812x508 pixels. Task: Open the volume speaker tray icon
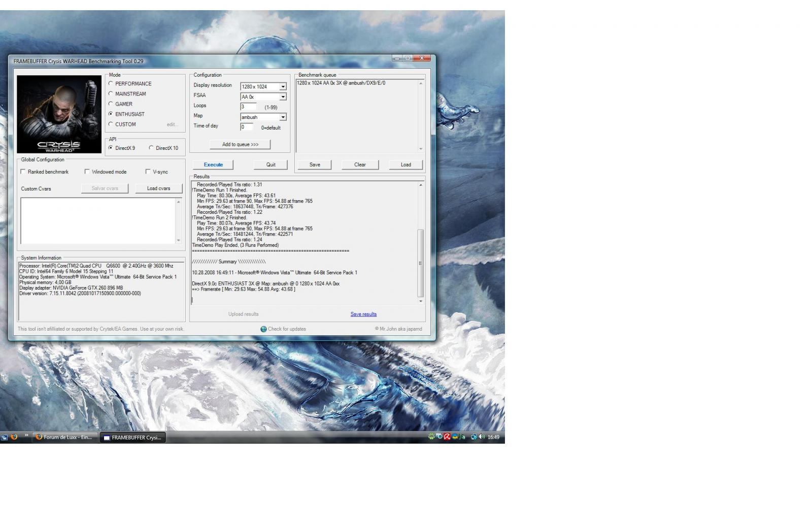[482, 437]
